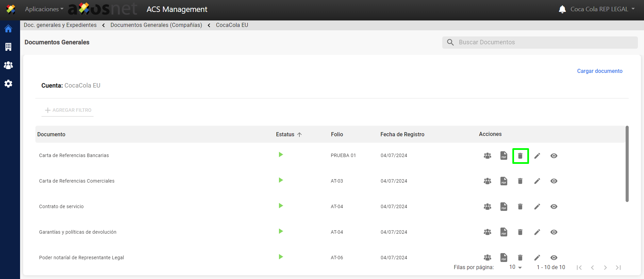Open users group icon in sidebar

click(9, 65)
